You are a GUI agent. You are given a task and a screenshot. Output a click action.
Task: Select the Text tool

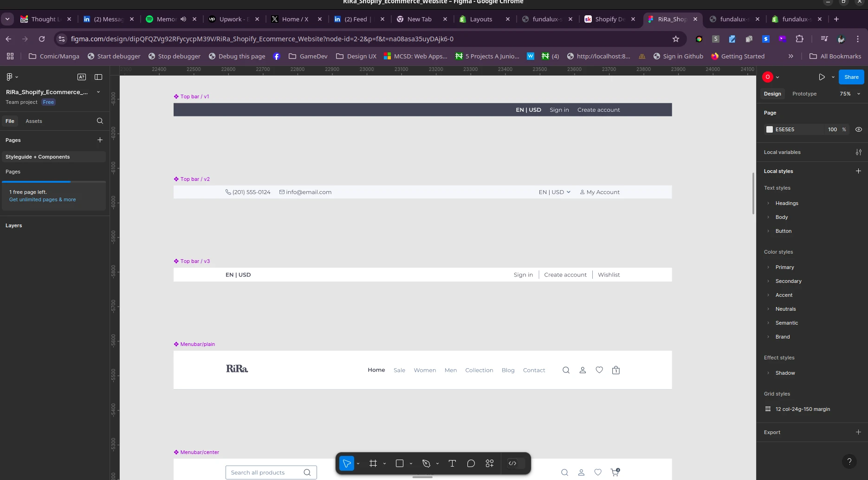(452, 463)
